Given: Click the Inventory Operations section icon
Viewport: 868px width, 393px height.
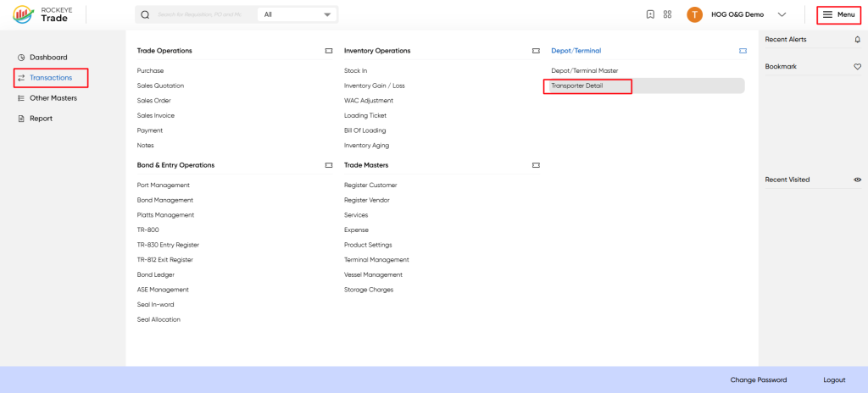Looking at the screenshot, I should click(536, 51).
